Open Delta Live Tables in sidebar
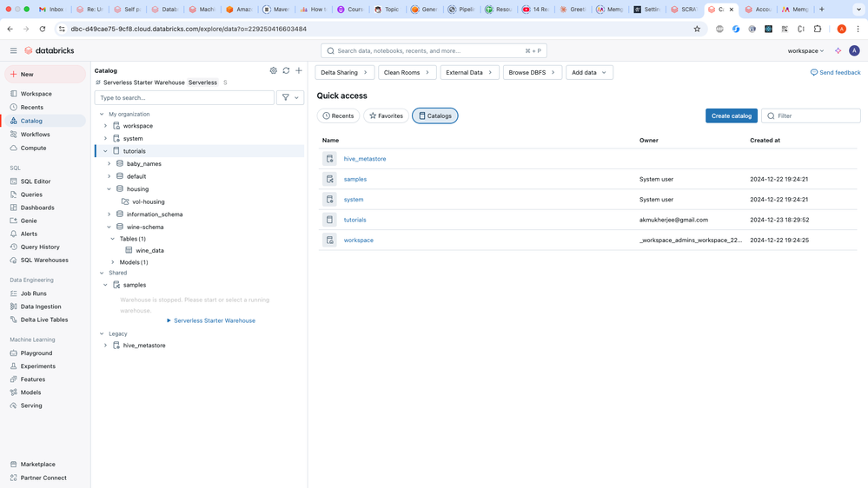The image size is (868, 488). tap(44, 320)
